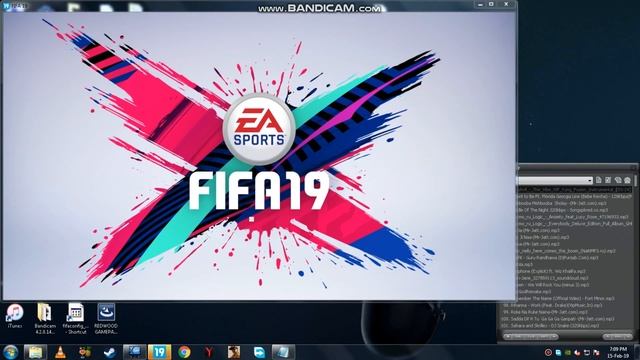
Task: Click the blank page icon in the playlist toolbar
Action: click(x=599, y=180)
